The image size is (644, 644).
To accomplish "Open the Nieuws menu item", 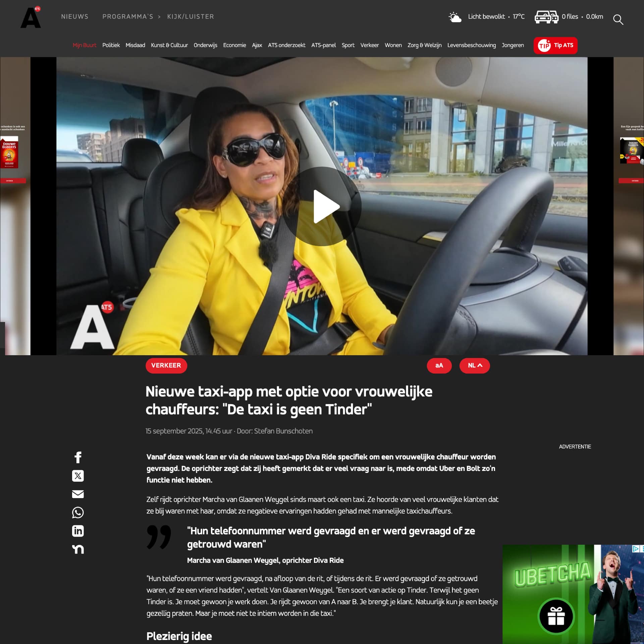I will tap(74, 16).
